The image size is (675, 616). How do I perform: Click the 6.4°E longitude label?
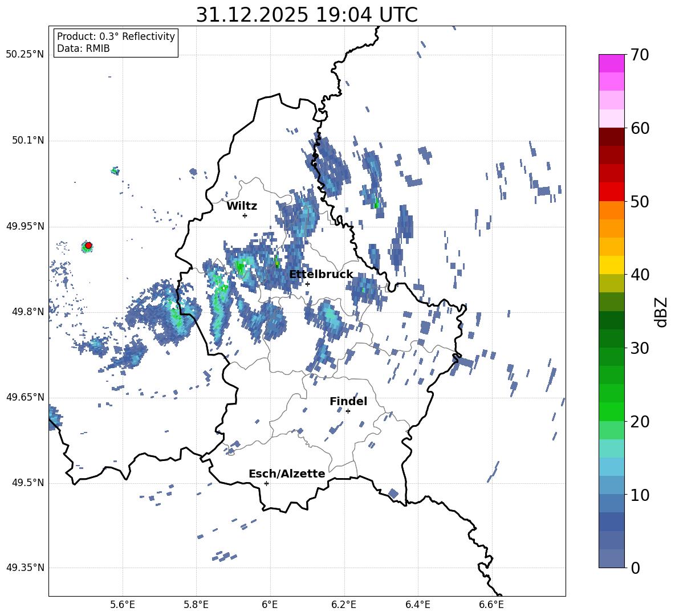[x=417, y=605]
